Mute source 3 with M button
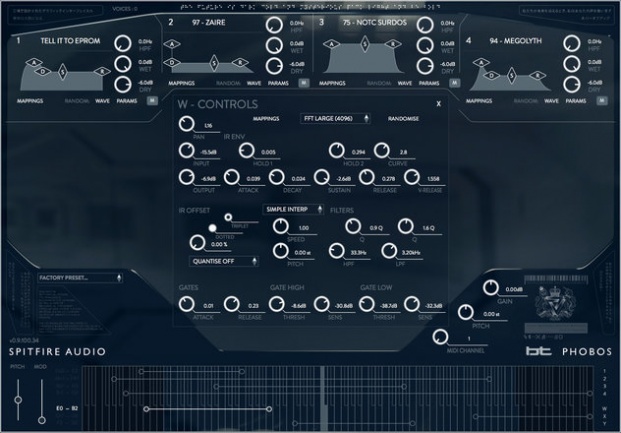Viewport: 621px width, 433px height. coord(454,83)
